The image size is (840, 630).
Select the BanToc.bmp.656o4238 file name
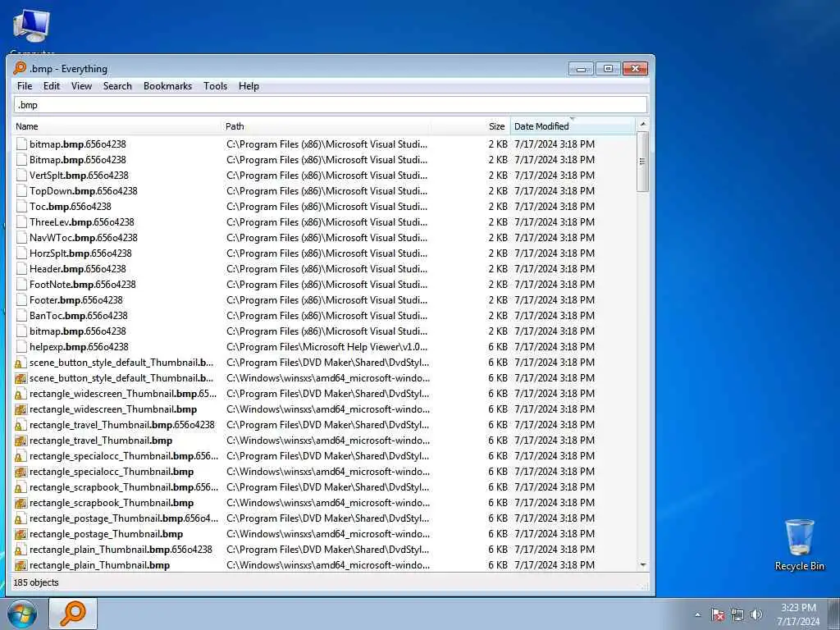pyautogui.click(x=78, y=316)
